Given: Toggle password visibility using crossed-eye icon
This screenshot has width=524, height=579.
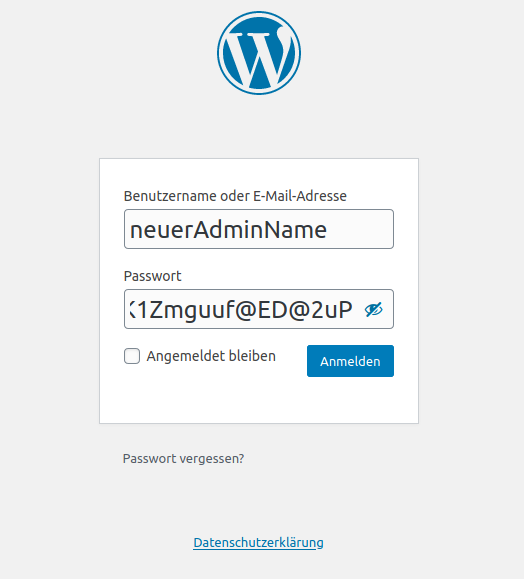Looking at the screenshot, I should click(x=373, y=309).
